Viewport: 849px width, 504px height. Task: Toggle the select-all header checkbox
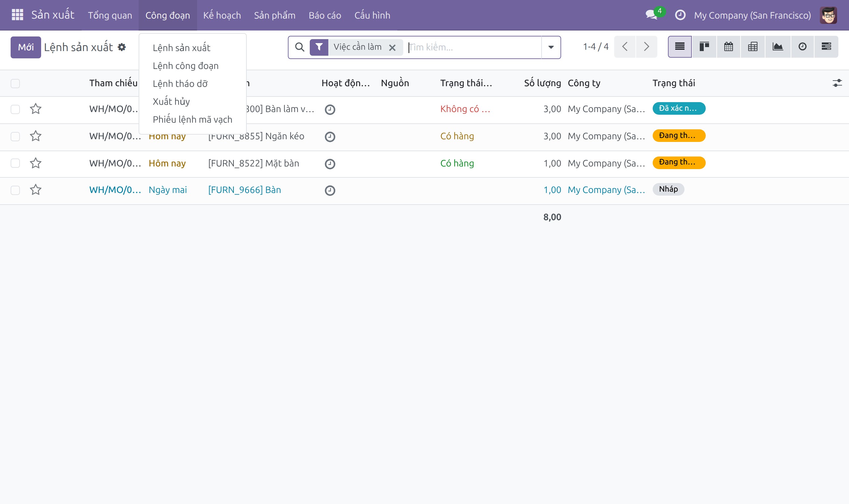point(15,83)
